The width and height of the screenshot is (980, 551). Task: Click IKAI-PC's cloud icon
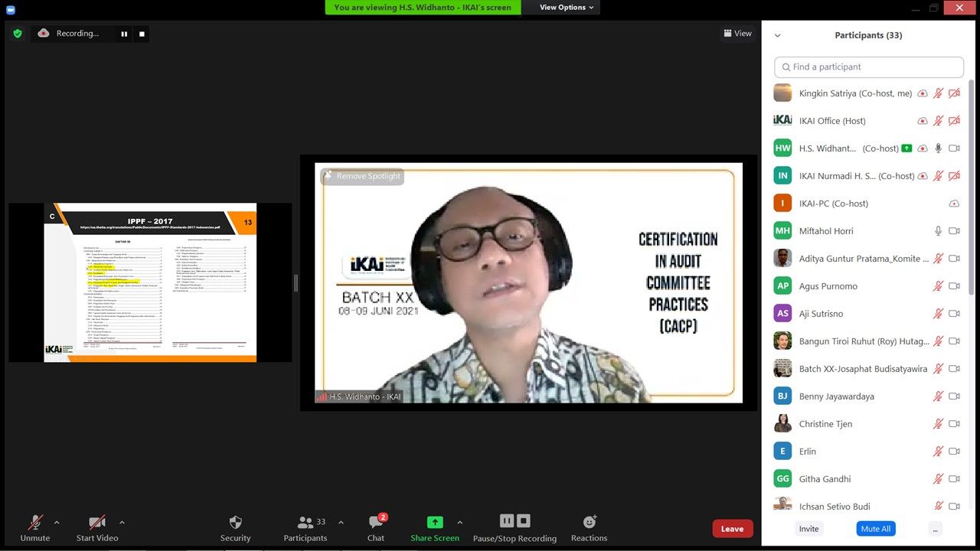coord(954,204)
